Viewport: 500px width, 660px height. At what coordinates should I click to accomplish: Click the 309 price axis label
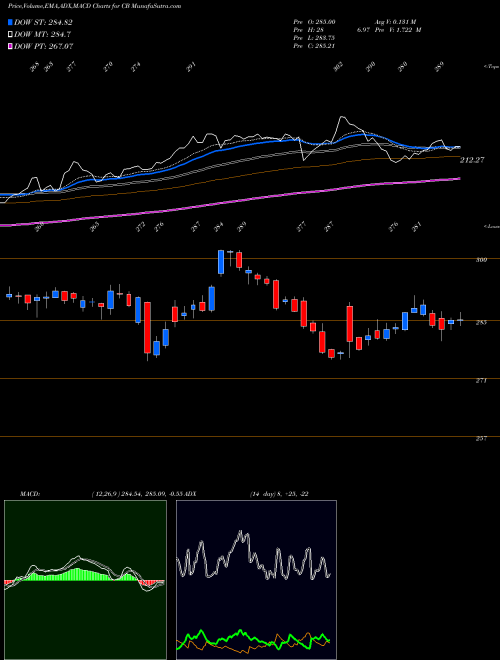481,260
